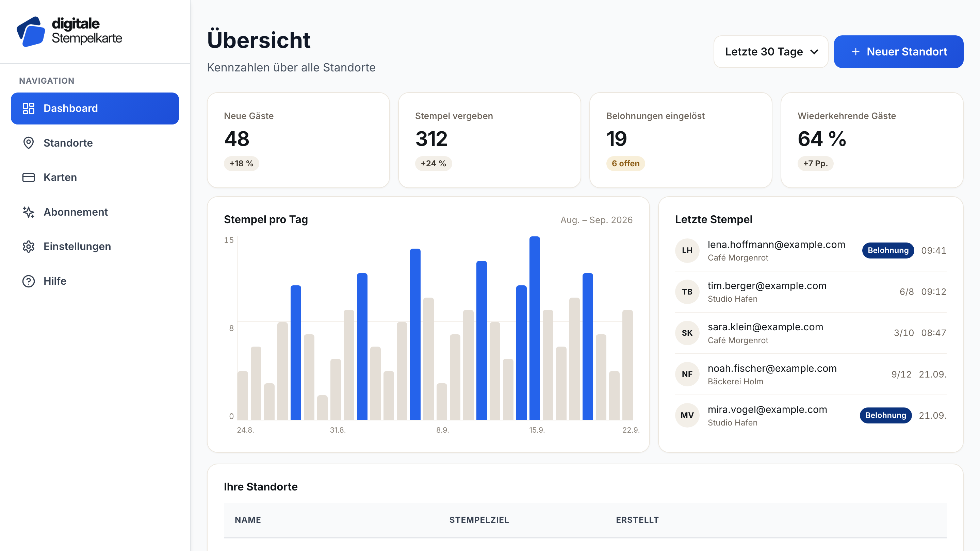The image size is (980, 551).
Task: Click the Abonnement sparkles icon
Action: tap(29, 212)
